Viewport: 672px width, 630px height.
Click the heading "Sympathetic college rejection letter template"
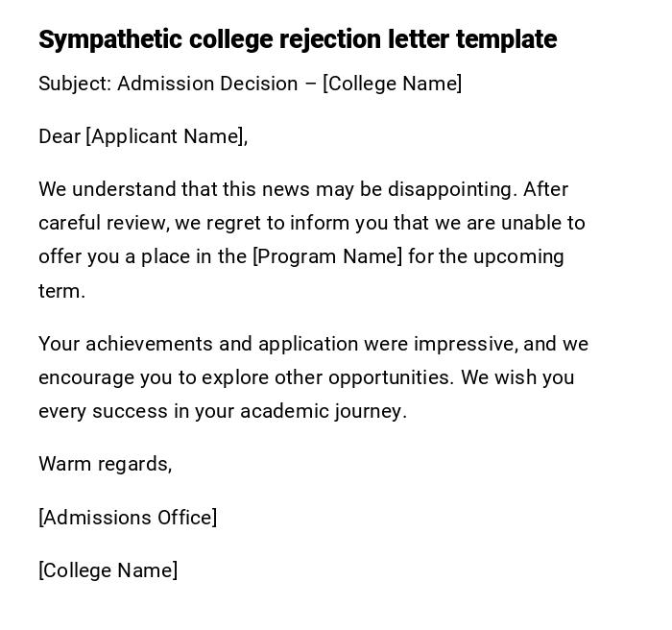pos(298,39)
